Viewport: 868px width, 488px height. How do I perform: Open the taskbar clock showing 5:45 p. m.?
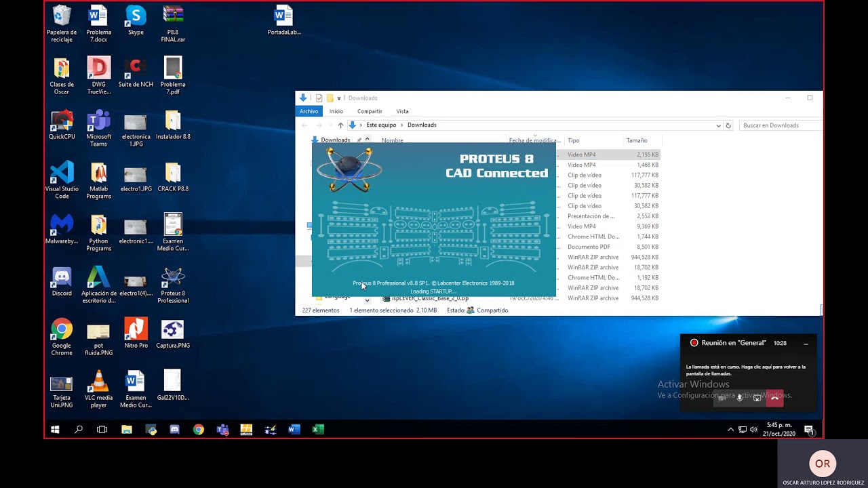click(778, 430)
